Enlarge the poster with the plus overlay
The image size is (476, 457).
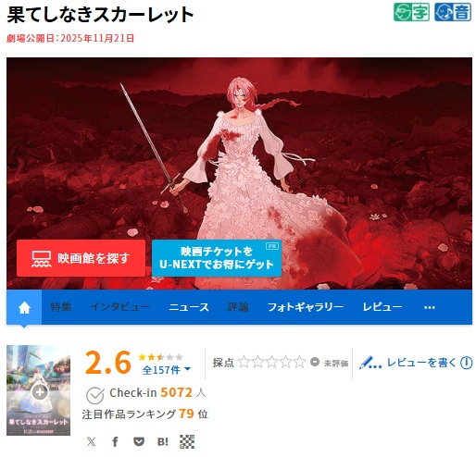(40, 392)
